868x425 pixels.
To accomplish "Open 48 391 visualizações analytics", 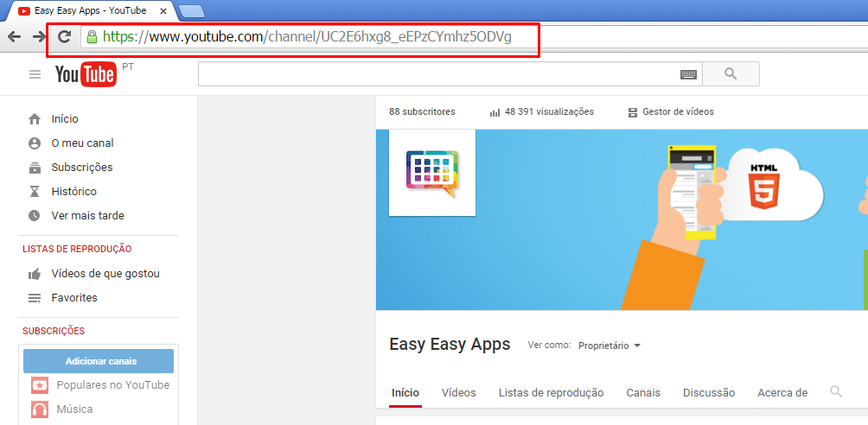I will 549,111.
